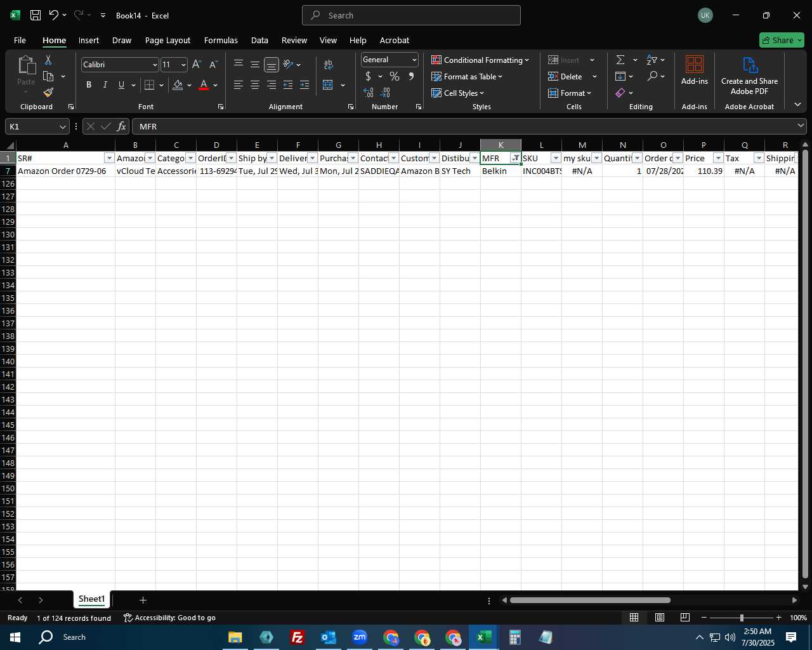Switch to the Page Layout tab

167,40
